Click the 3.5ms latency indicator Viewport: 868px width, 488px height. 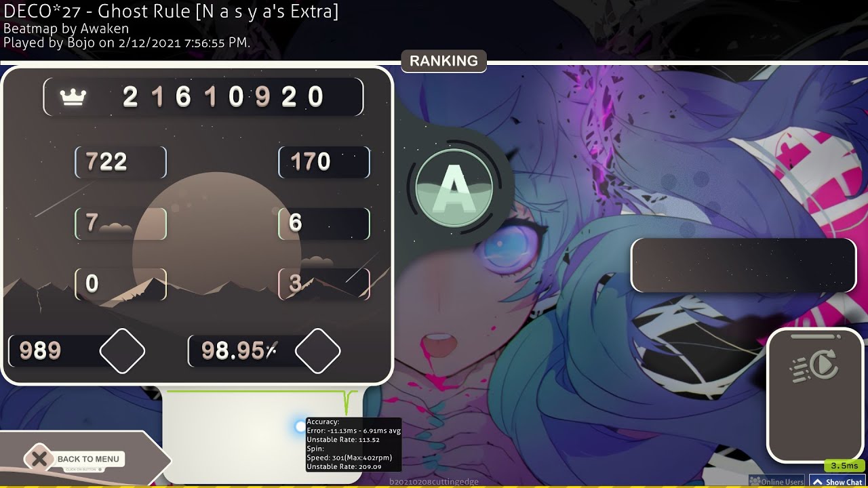(x=844, y=466)
